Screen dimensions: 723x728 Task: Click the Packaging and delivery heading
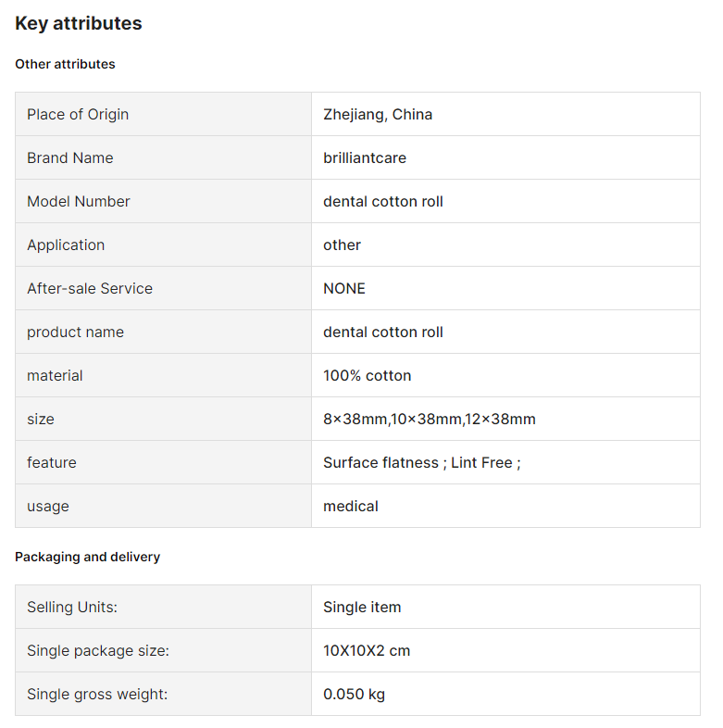[88, 557]
